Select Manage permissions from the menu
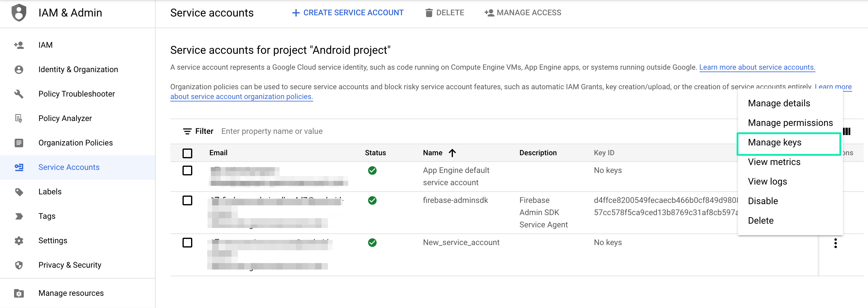The height and width of the screenshot is (308, 868). (x=790, y=123)
